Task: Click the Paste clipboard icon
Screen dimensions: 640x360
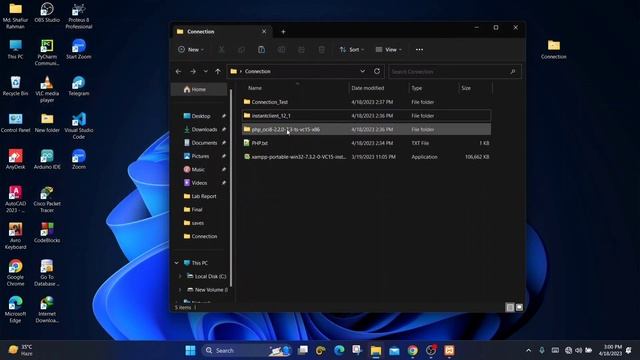Action: [261, 50]
